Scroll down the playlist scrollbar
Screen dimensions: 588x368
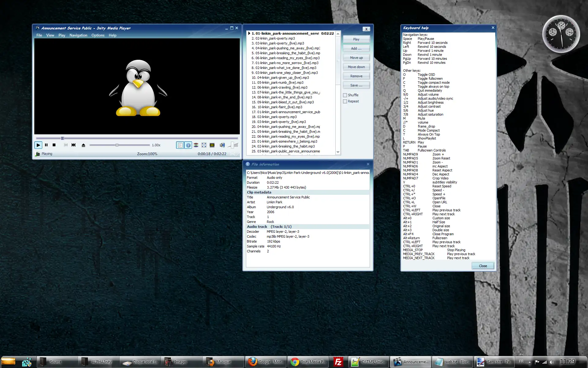coord(337,153)
